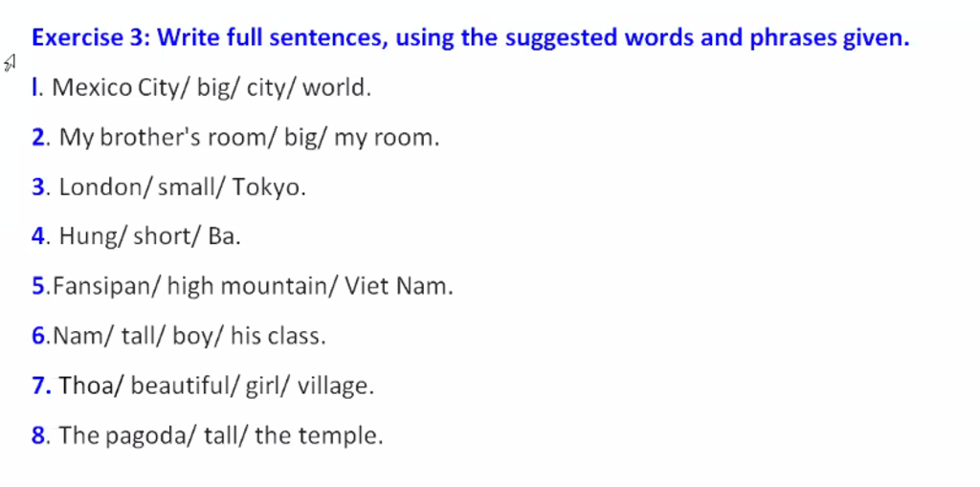
Task: Click 'his class' in item 6
Action: click(x=276, y=337)
